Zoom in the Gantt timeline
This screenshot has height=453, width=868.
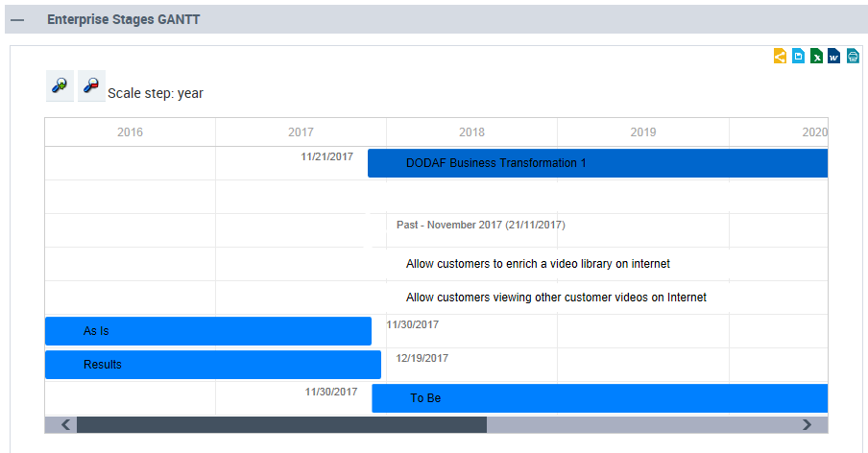click(60, 85)
